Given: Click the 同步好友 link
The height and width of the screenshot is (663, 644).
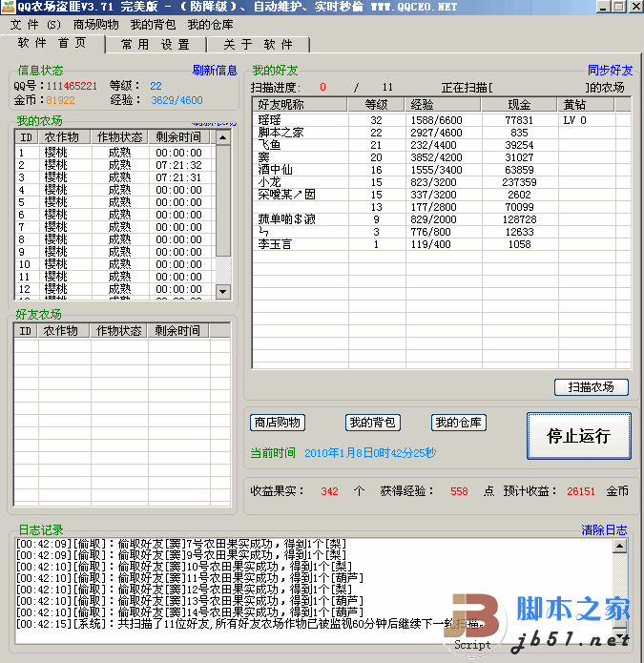Looking at the screenshot, I should point(610,70).
